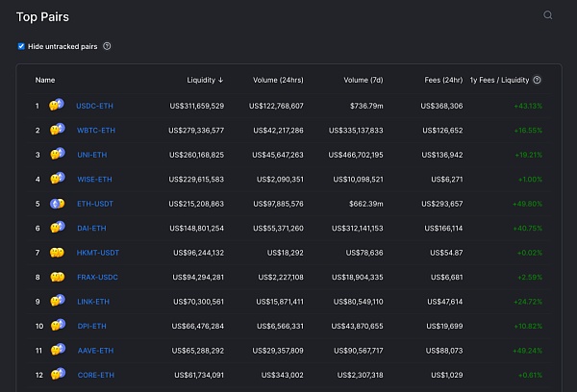Sort by Volume (24hrs) column header

point(278,81)
